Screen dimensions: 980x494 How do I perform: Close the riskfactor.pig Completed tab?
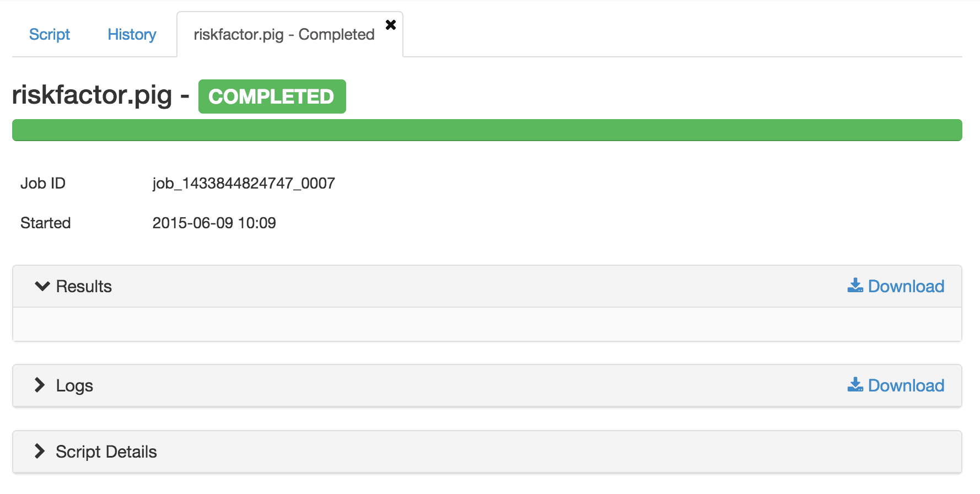[391, 25]
